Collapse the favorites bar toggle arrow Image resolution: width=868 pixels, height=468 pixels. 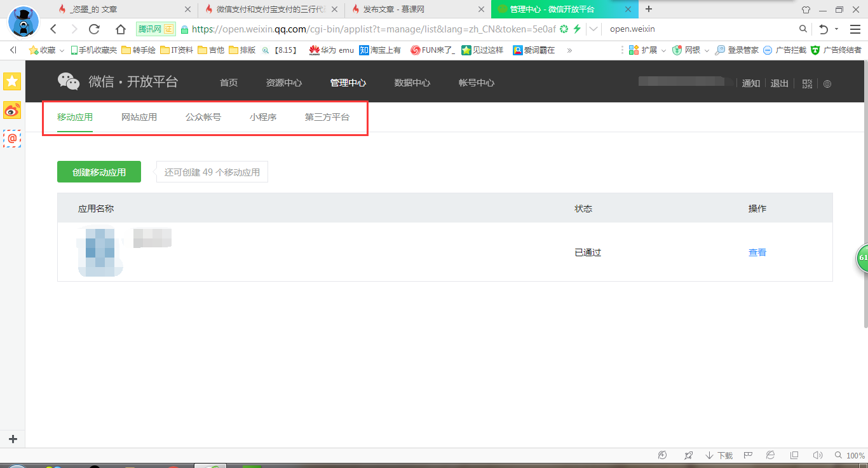point(13,50)
